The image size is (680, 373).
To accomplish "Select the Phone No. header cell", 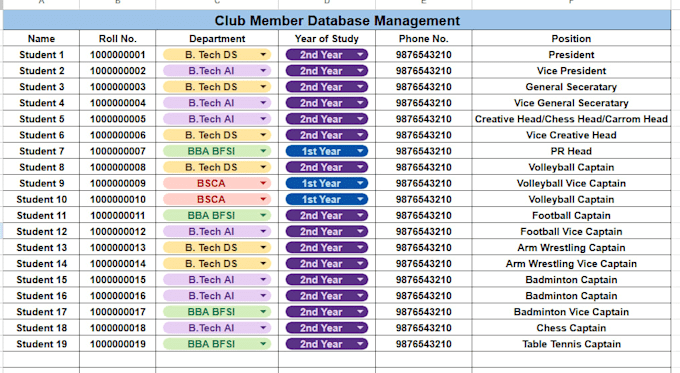I will pos(423,39).
